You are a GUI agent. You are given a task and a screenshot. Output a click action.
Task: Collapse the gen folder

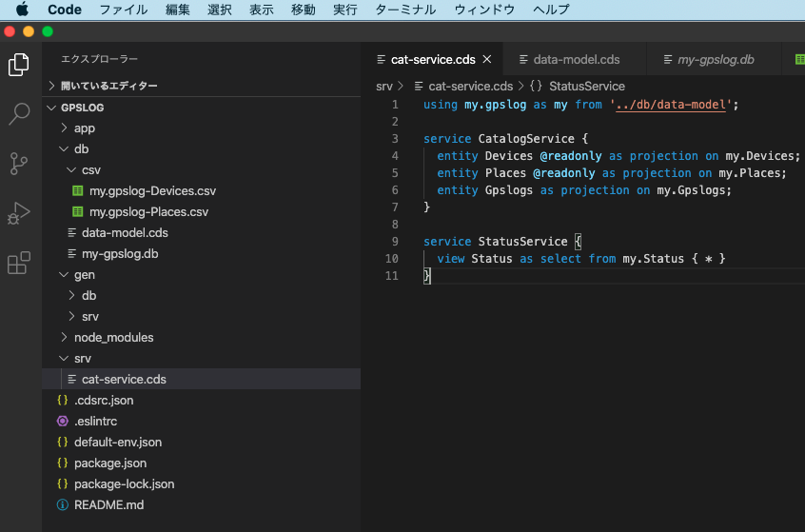64,275
